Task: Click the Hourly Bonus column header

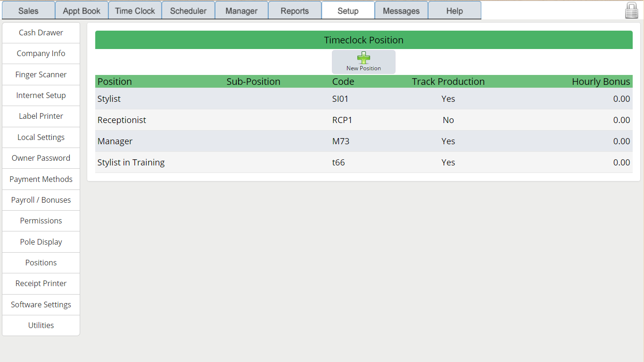Action: click(x=601, y=82)
